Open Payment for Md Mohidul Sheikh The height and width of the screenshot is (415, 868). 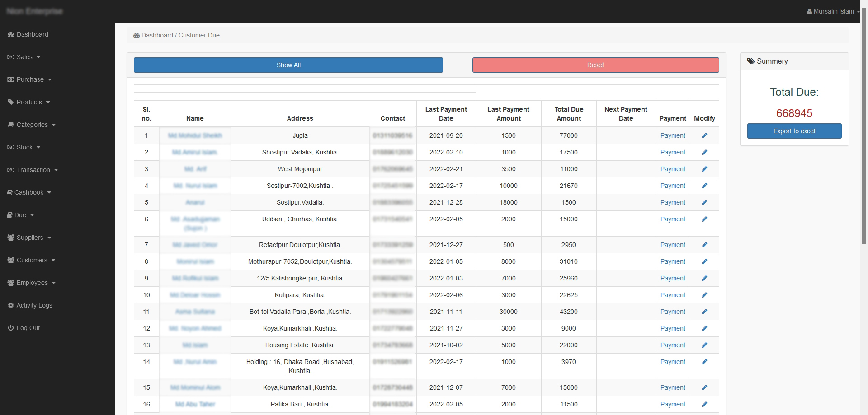pos(672,135)
